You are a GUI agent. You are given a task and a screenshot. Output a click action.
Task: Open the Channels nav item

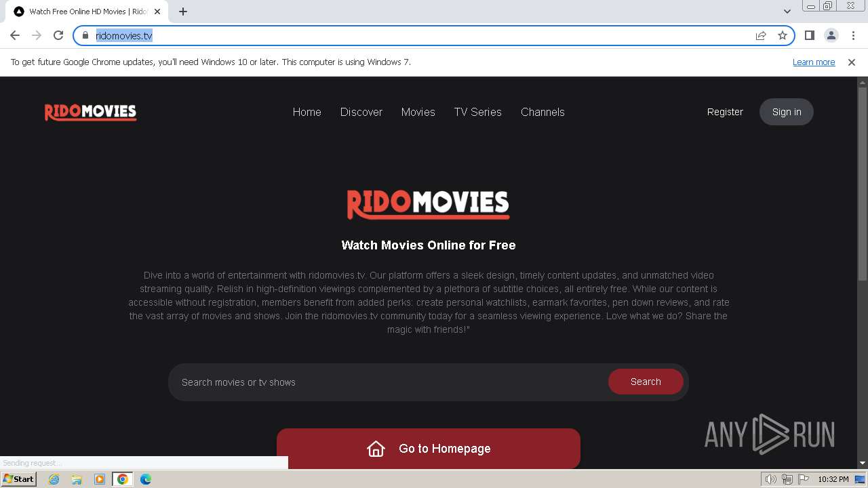[542, 112]
